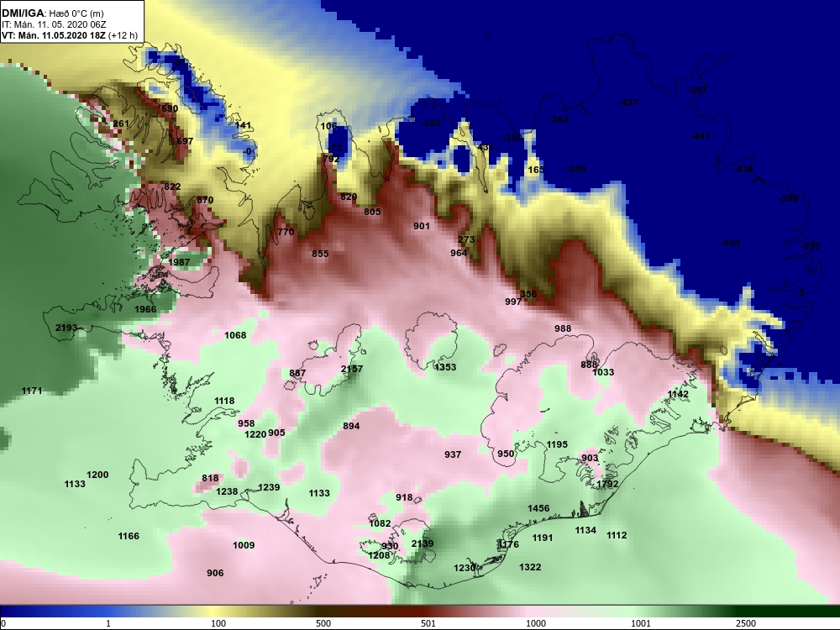840x630 pixels.
Task: Click the map value 1239
Action: click(269, 487)
